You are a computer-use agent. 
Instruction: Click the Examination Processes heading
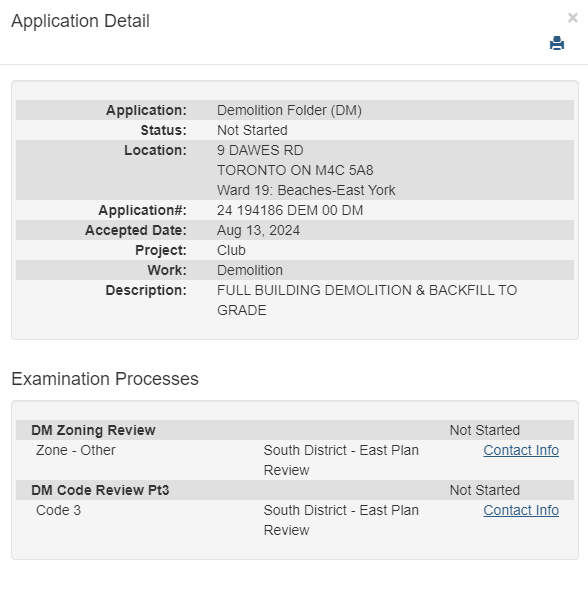pos(105,379)
